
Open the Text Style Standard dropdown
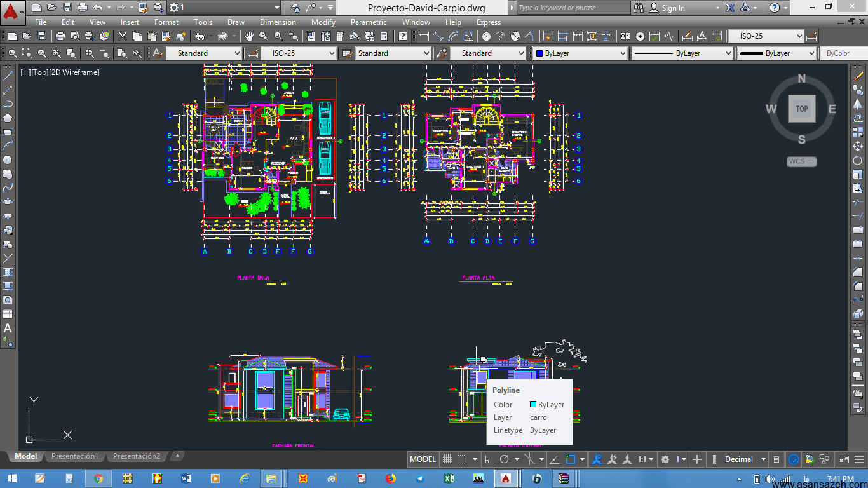click(x=203, y=53)
